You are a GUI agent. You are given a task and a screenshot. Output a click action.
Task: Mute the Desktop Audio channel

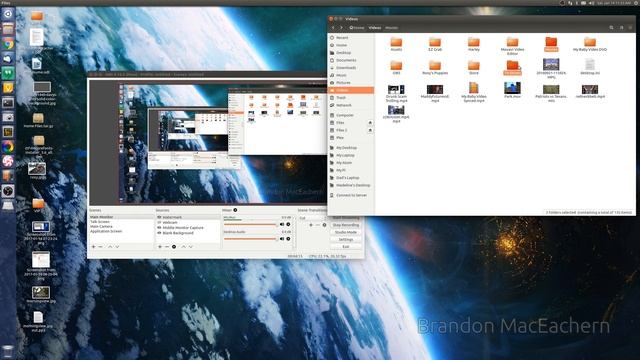(x=282, y=238)
